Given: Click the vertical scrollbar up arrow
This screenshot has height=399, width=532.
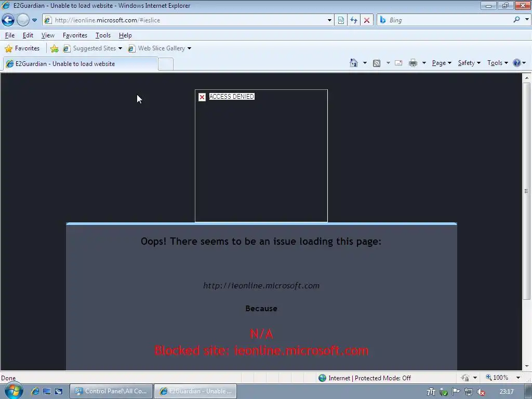Looking at the screenshot, I should 527,78.
